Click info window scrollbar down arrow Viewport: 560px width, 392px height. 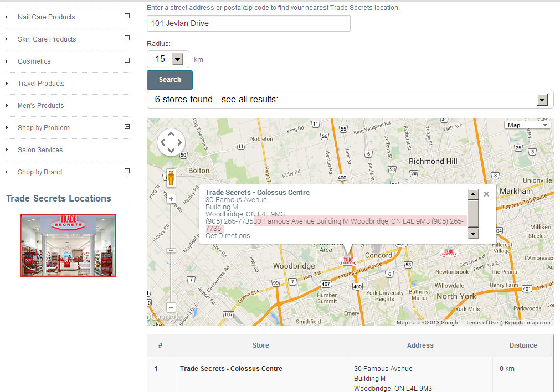(473, 234)
